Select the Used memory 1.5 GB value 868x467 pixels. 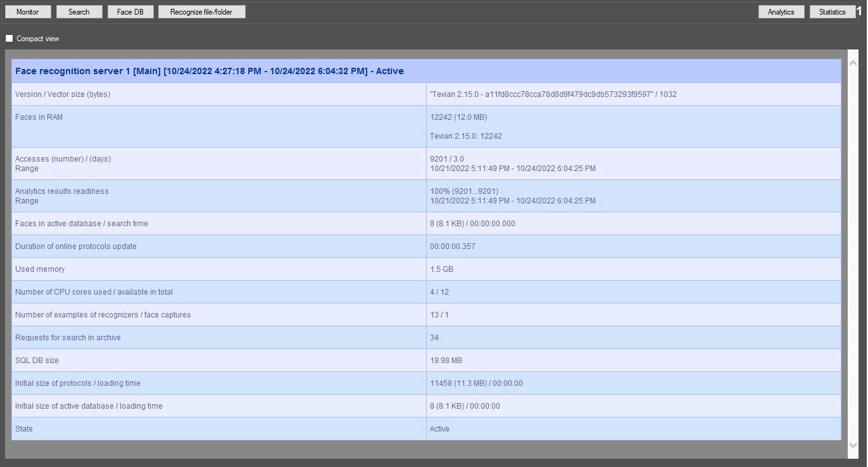(x=441, y=269)
